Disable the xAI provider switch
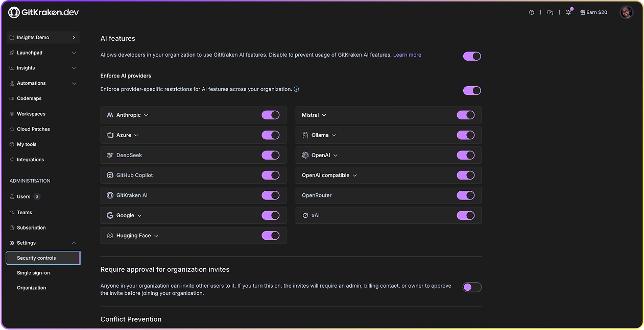 [466, 215]
